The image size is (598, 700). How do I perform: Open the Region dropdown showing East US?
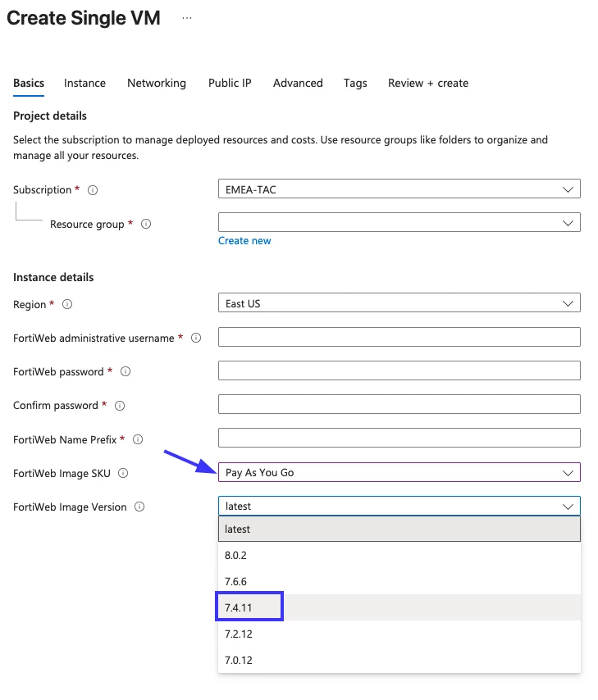point(399,302)
